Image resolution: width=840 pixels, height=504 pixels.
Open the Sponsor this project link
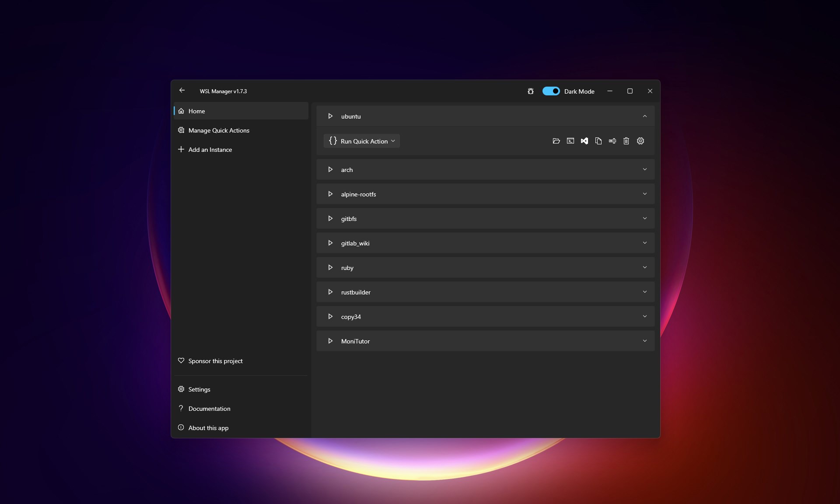click(x=215, y=361)
